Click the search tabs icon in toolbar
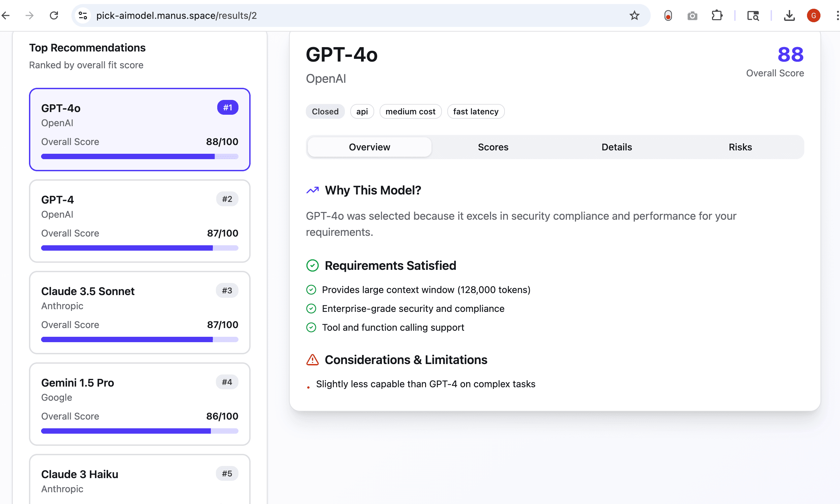 pos(753,15)
